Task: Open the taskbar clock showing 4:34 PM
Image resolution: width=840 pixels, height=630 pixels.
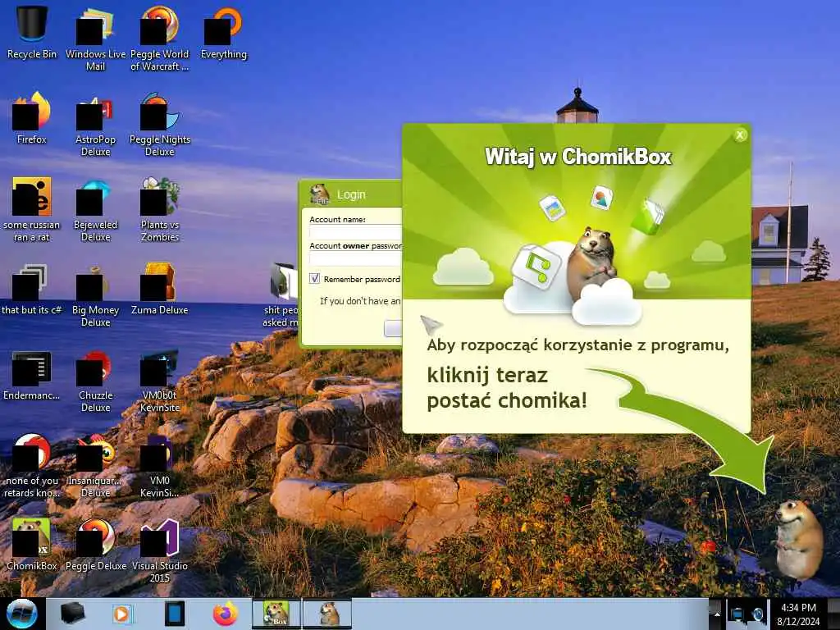Action: click(798, 614)
